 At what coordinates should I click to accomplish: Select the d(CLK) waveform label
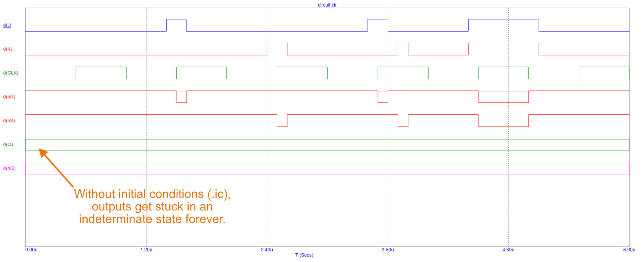coord(11,73)
